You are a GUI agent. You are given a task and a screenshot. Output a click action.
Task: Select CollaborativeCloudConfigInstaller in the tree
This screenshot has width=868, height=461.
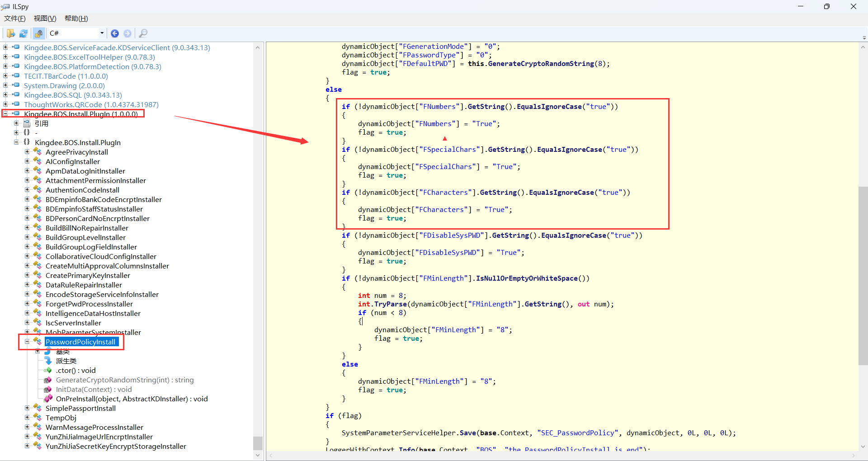point(101,256)
